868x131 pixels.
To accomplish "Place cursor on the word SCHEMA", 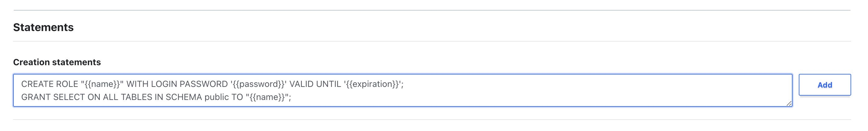I will click(x=184, y=97).
